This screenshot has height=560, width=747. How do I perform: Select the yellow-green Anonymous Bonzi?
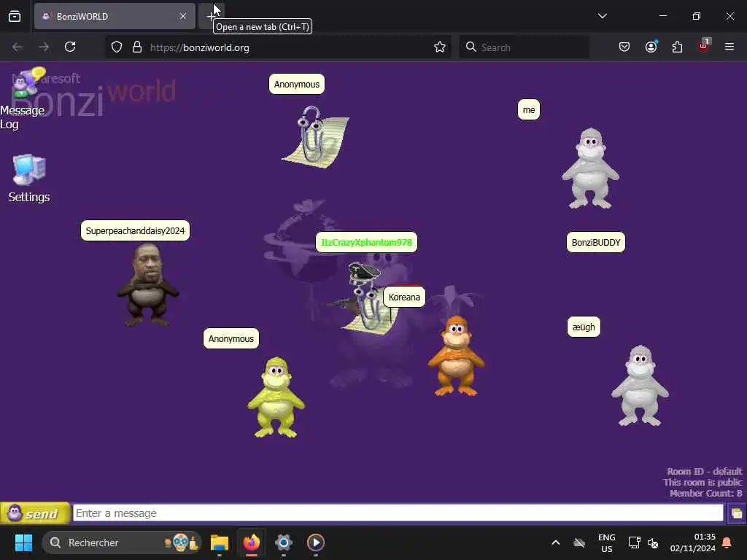[276, 397]
